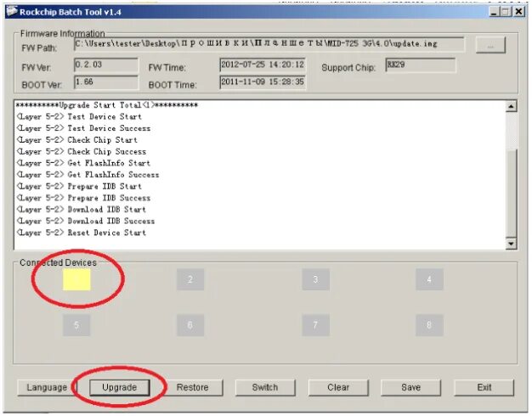Click the BOOT Ver field showing 1.66

[106, 82]
